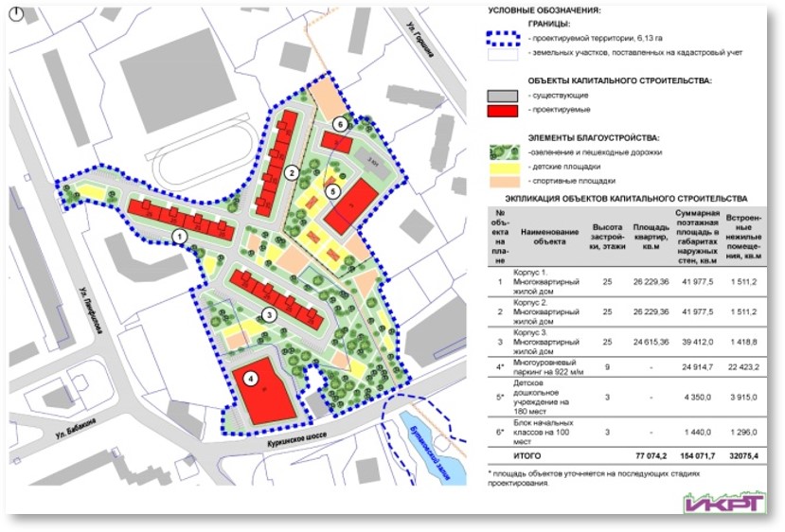Click the 'Площадь квартир, кв.м' column header
Image resolution: width=785 pixels, height=532 pixels.
651,237
